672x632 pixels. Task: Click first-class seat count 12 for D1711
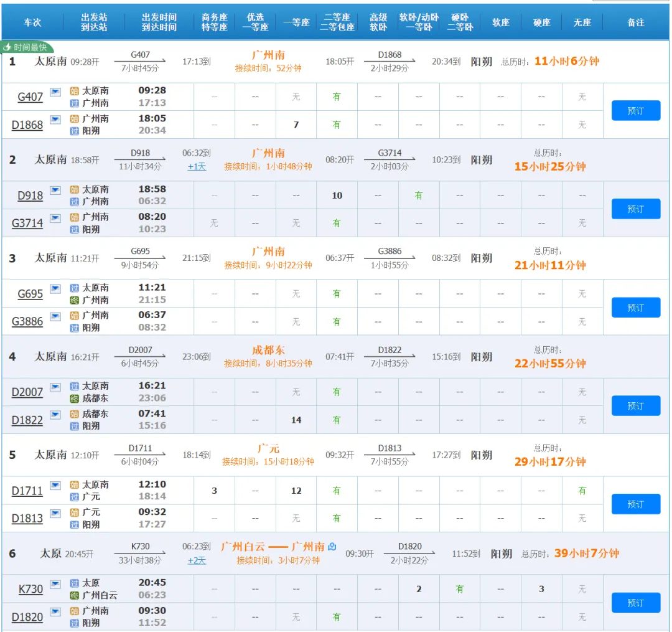(x=296, y=491)
